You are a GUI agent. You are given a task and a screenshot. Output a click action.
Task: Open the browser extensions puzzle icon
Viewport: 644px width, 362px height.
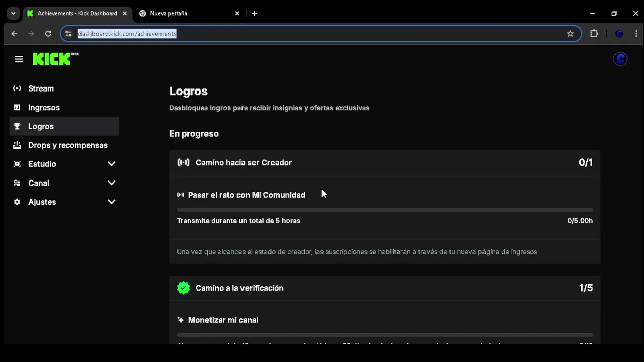(594, 34)
